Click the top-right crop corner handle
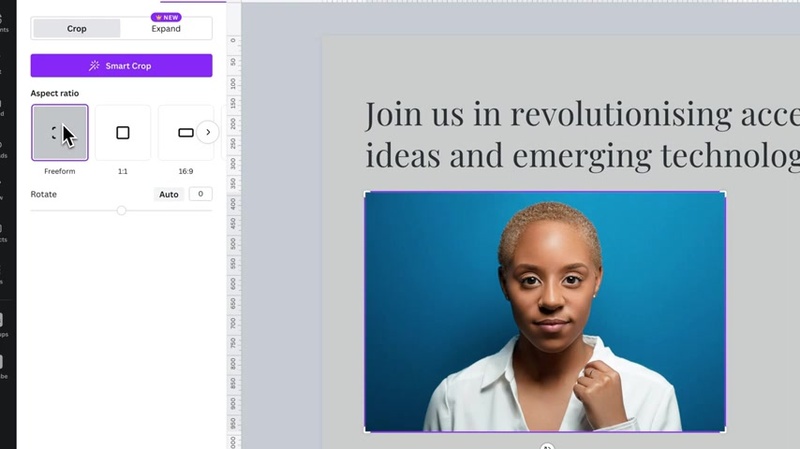This screenshot has height=449, width=800. coord(724,193)
